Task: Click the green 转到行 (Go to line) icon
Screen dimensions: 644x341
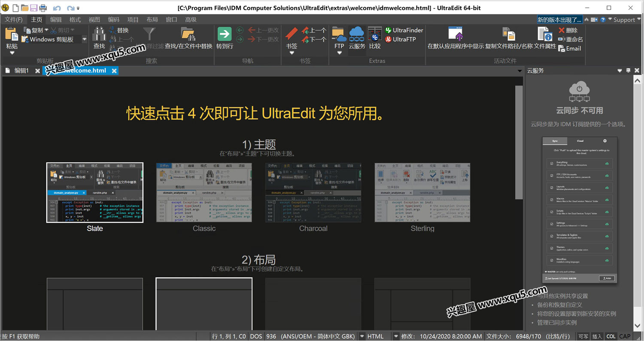Action: 225,34
